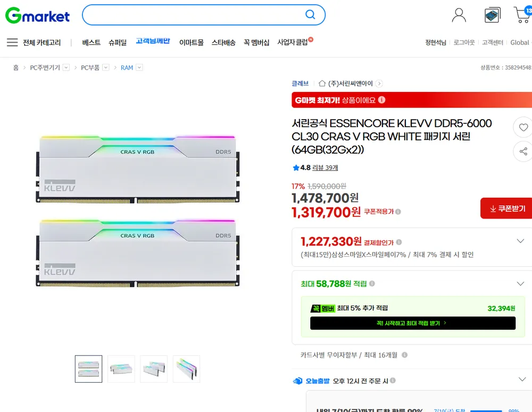Click 꼭! 시작하고 최대 적립 받기 button
This screenshot has height=412, width=532.
413,323
